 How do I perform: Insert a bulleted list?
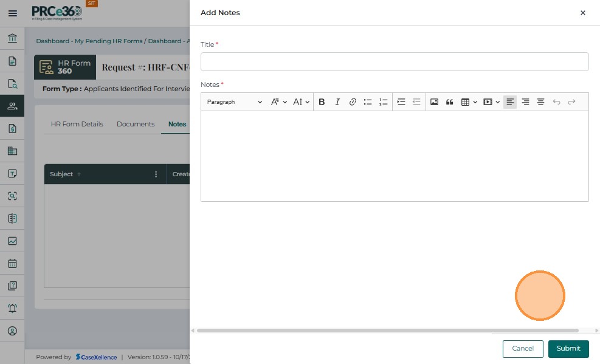[x=368, y=101]
